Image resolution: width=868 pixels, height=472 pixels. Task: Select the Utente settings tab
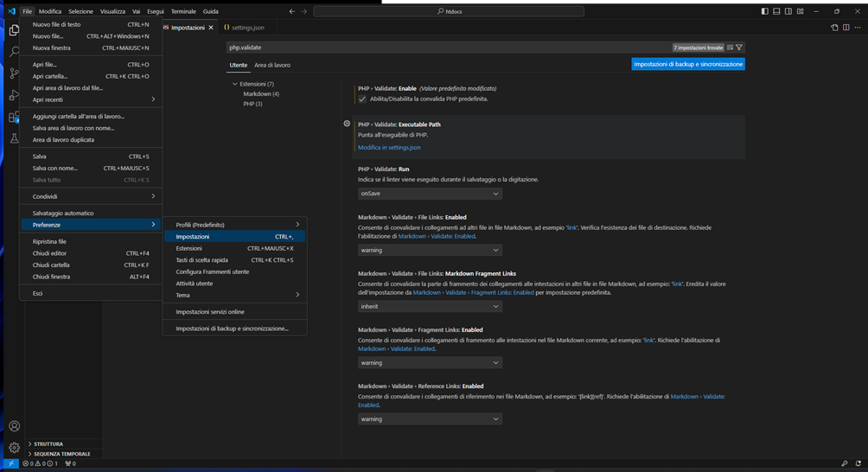tap(238, 65)
